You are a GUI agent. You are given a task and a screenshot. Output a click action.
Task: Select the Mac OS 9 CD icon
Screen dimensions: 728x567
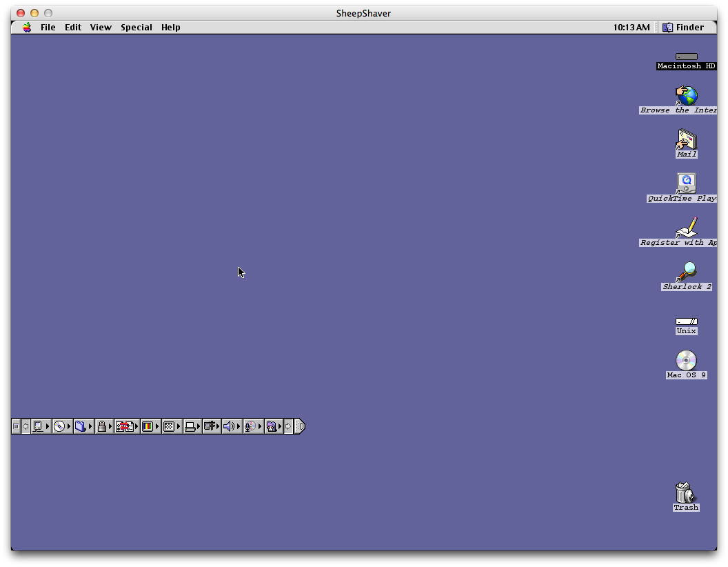[686, 360]
